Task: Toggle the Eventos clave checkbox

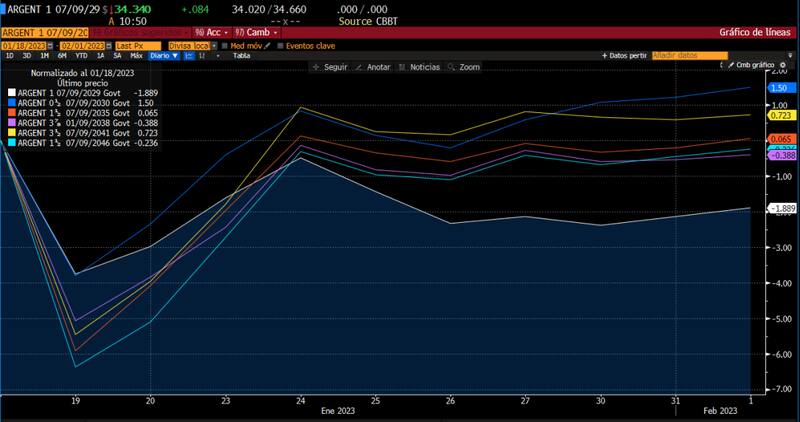Action: tap(281, 45)
